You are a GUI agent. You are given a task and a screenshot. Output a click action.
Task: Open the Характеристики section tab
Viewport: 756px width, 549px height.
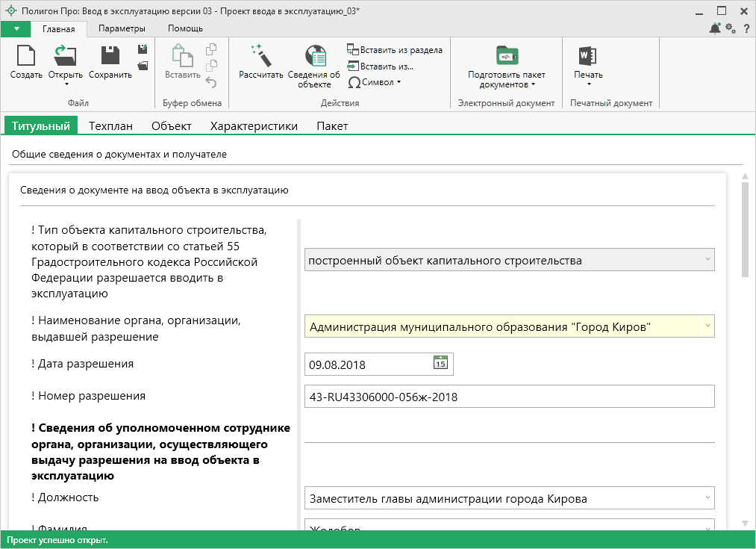(x=254, y=126)
